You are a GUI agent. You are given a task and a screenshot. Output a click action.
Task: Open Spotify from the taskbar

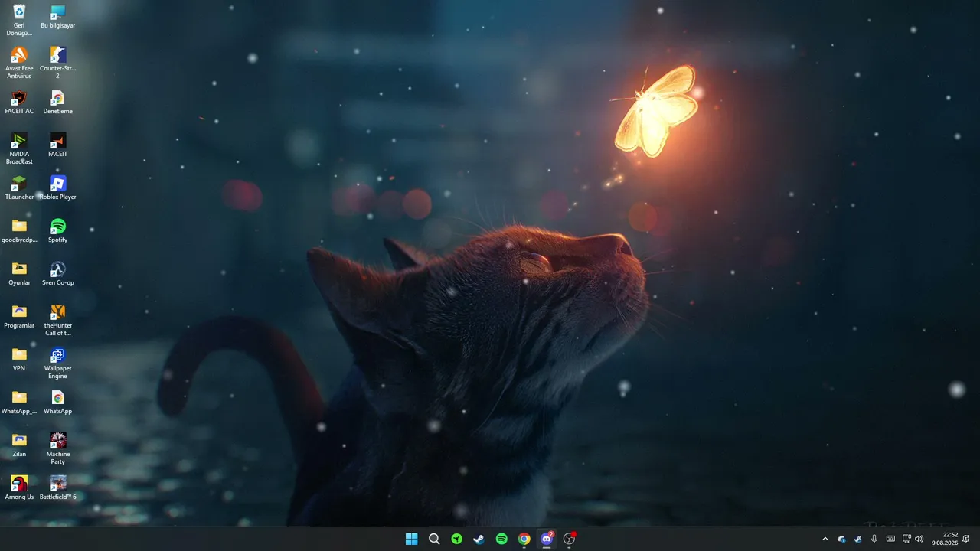(x=501, y=539)
